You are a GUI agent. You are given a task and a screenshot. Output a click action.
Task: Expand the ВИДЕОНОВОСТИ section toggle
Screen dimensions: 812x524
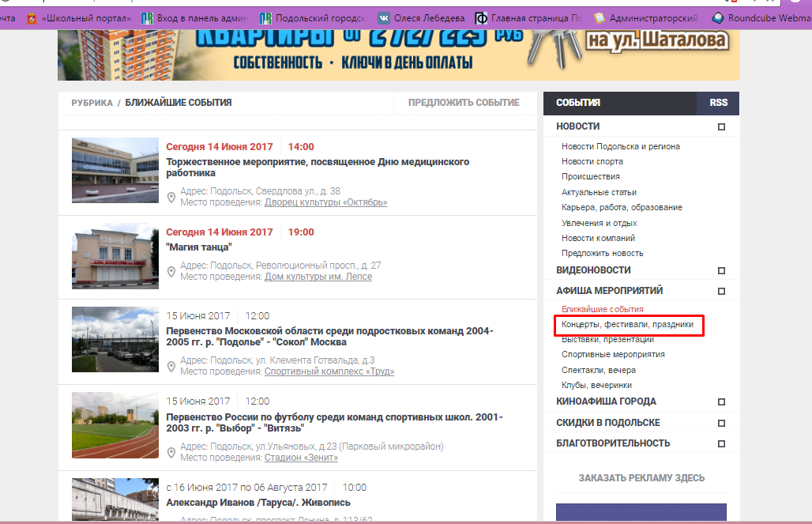point(721,270)
